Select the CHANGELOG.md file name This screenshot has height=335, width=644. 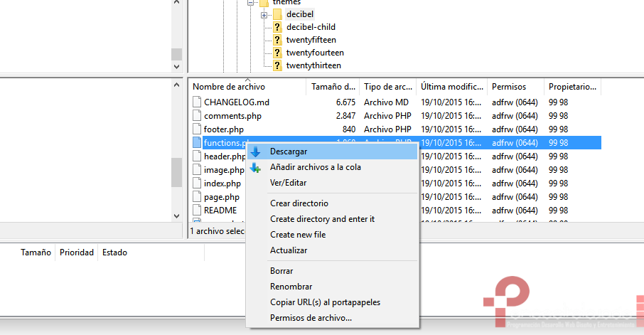tap(237, 102)
